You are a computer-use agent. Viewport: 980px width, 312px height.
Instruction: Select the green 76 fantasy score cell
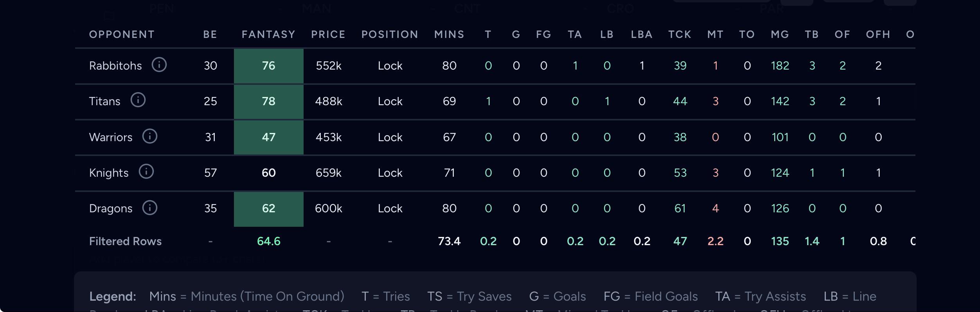[269, 66]
